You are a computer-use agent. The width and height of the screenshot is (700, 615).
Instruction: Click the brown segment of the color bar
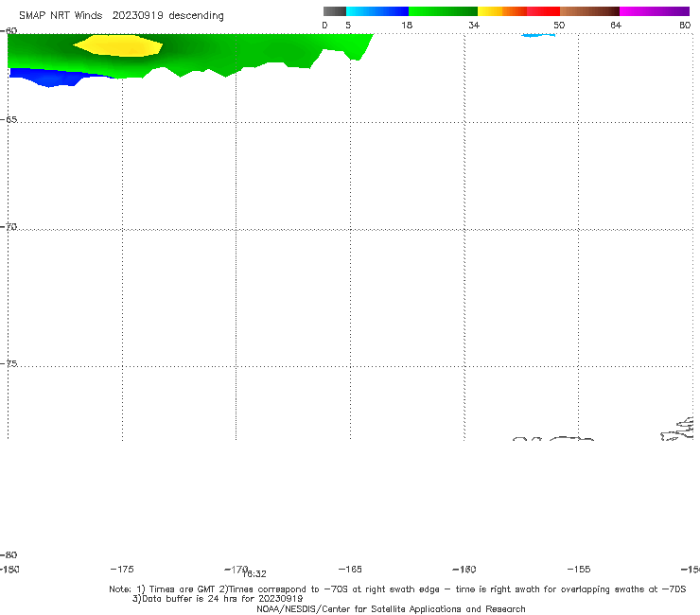pos(589,11)
